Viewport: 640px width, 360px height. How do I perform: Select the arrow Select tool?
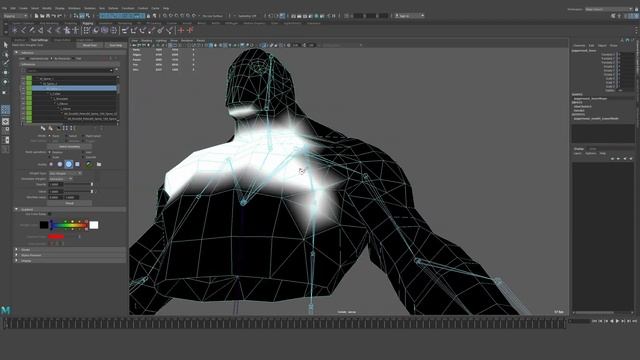pos(6,45)
